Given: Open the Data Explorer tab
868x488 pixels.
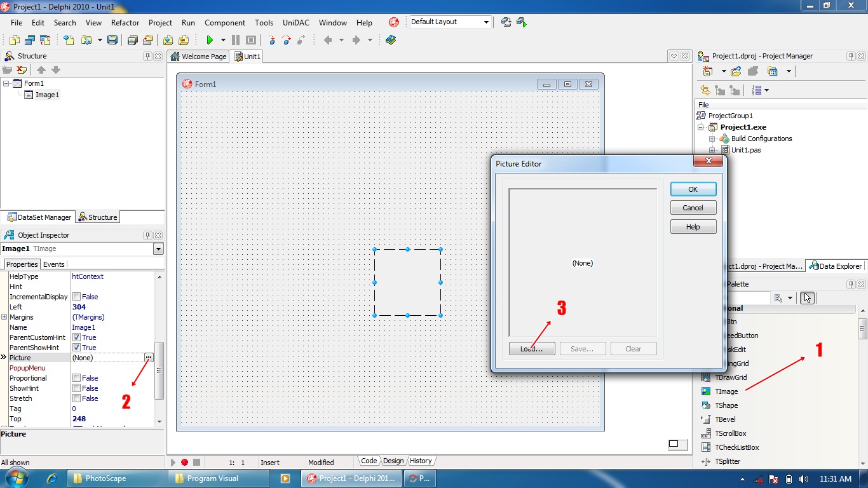Looking at the screenshot, I should (x=835, y=266).
